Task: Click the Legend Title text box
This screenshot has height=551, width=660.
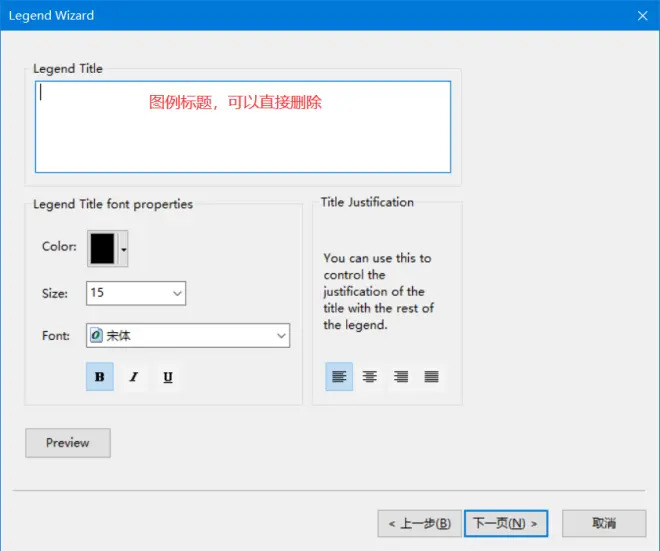Action: 243,127
